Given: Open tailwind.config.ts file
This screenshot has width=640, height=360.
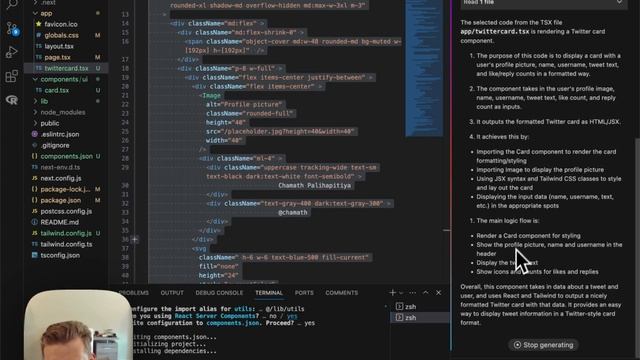Looking at the screenshot, I should (x=66, y=244).
